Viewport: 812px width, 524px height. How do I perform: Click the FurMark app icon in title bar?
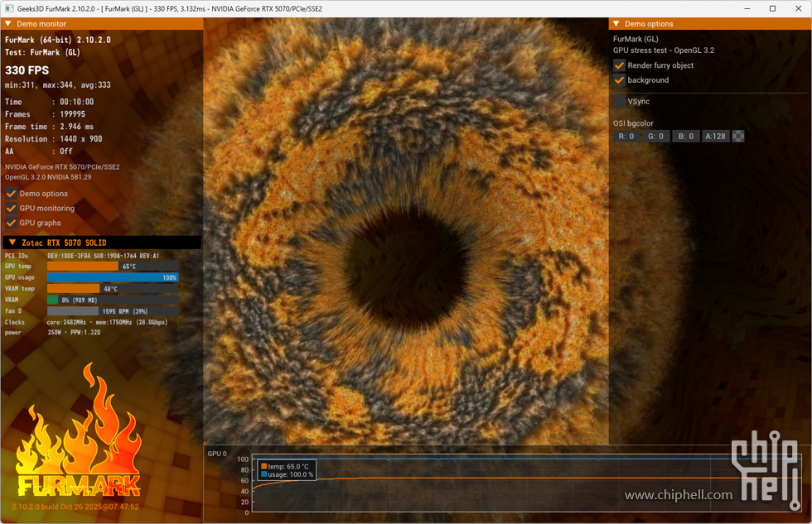pos(9,8)
